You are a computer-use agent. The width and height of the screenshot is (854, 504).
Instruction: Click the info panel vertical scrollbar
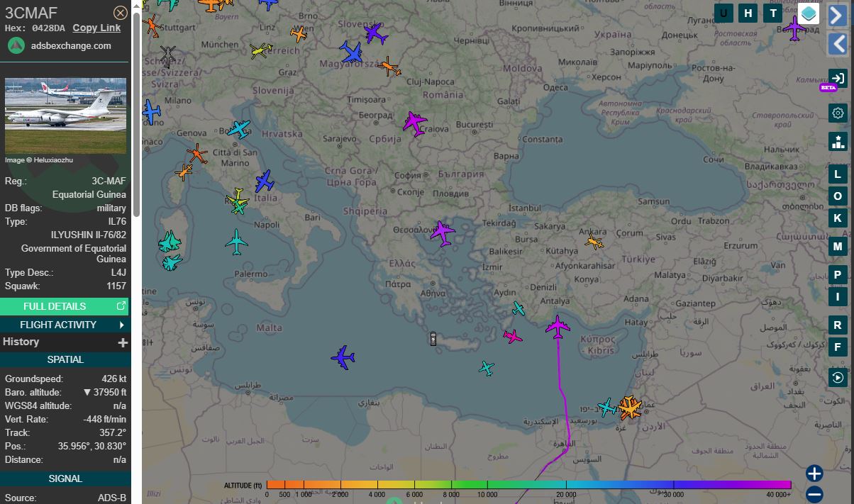(x=136, y=113)
